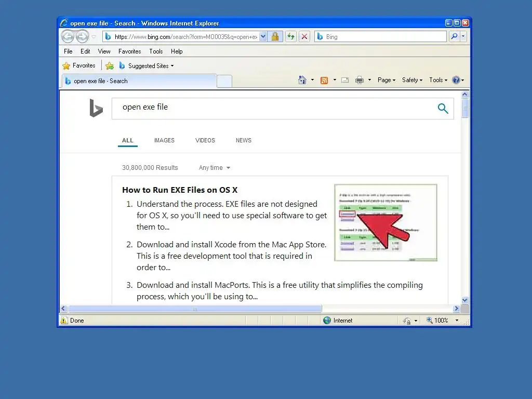
Task: Click 'Download and install MacPorts' step text
Action: pos(280,291)
